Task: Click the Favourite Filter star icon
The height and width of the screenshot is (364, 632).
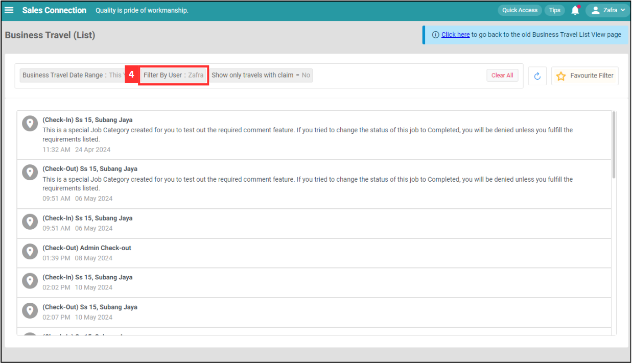Action: click(x=561, y=76)
